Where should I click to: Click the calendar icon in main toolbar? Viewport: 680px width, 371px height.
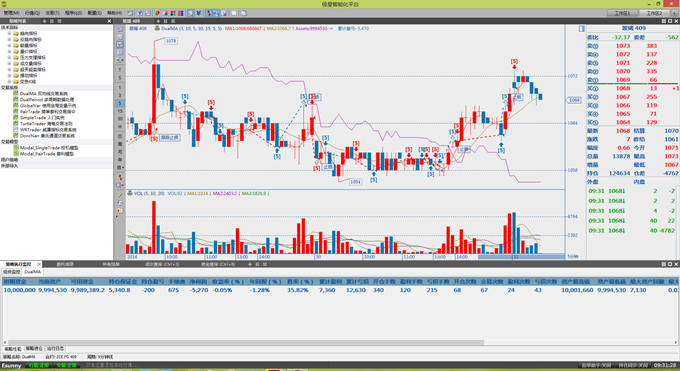coord(130,13)
